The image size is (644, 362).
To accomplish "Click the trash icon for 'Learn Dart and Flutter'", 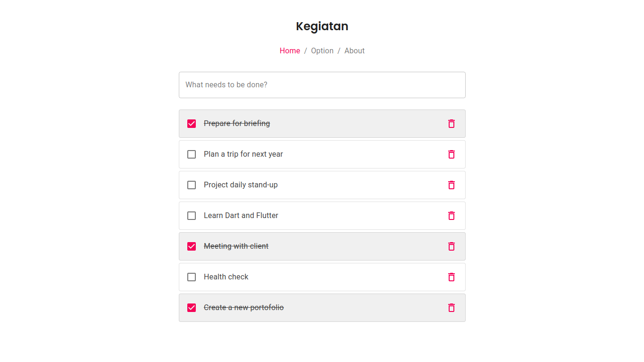I will (452, 216).
